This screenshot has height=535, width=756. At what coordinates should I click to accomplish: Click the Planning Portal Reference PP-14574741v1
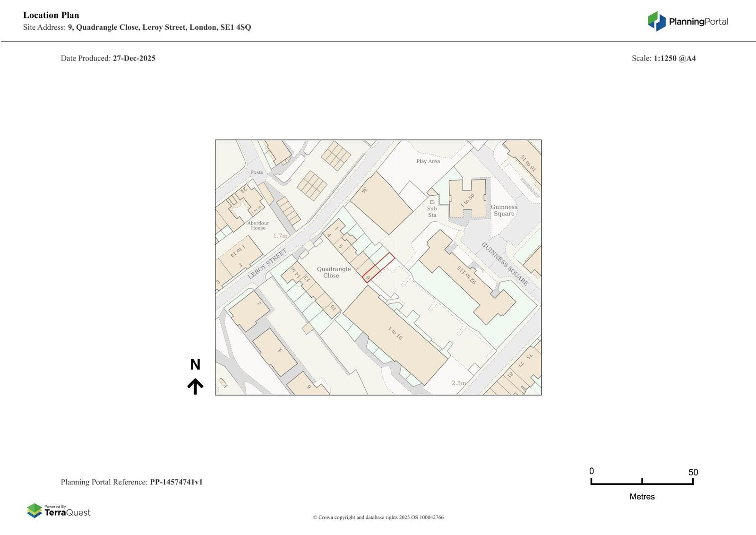point(131,482)
